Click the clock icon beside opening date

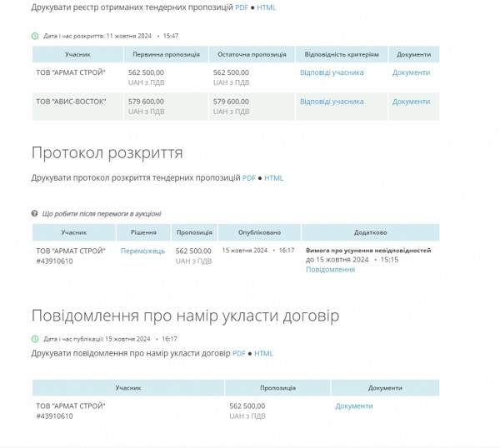pyautogui.click(x=35, y=36)
